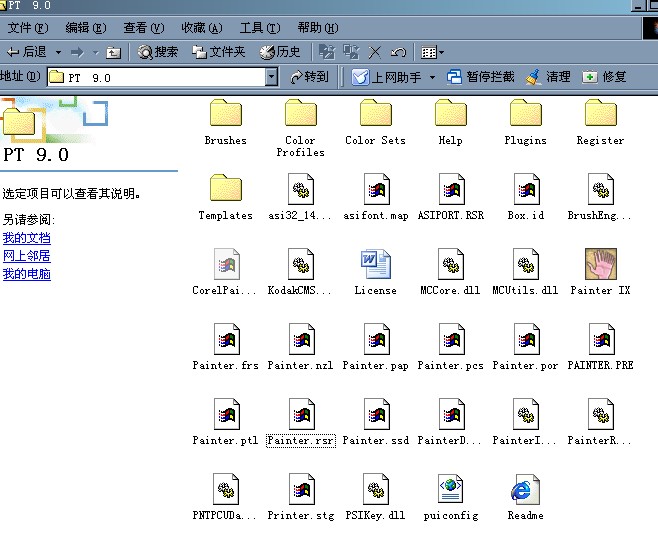Viewport: 658px width, 546px height.
Task: Click the undo toolbar icon
Action: 398,52
